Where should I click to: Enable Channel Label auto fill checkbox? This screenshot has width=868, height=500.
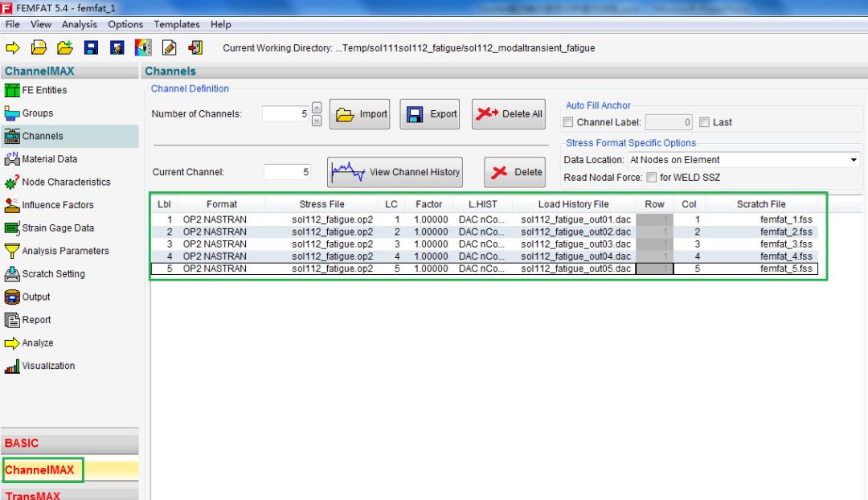(568, 122)
